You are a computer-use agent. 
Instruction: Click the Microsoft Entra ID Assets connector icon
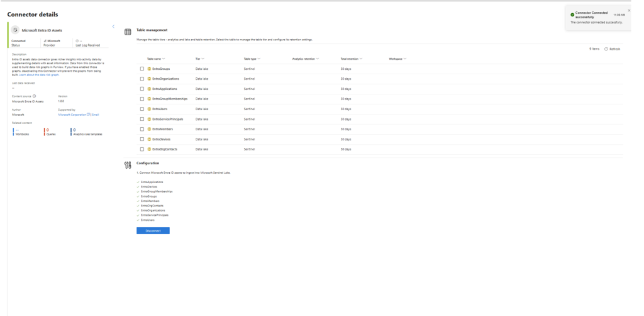(14, 30)
